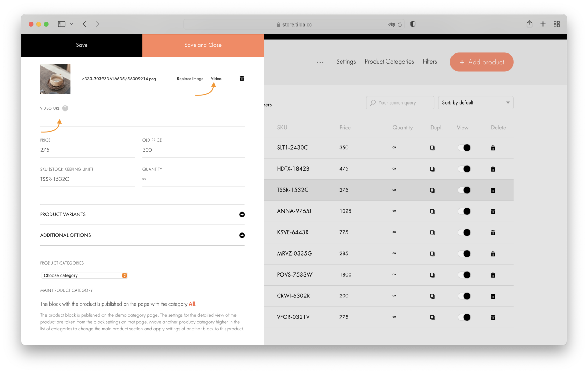Open help tooltip next to Video URL
The height and width of the screenshot is (373, 588).
click(x=65, y=108)
